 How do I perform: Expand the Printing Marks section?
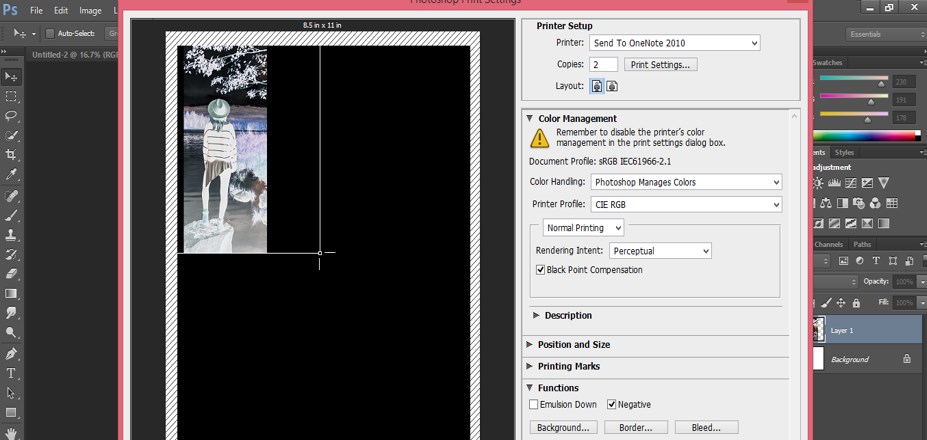[530, 366]
